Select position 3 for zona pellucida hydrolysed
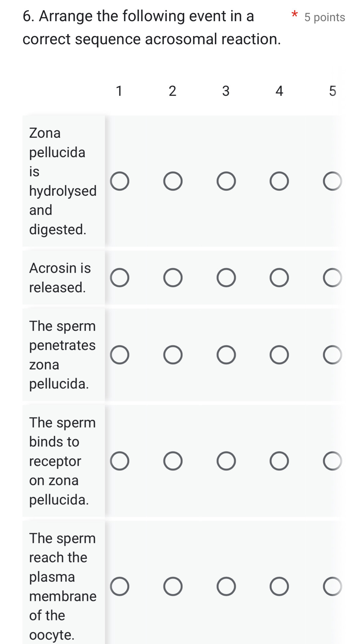Viewport: 359px width, 644px height. tap(226, 181)
